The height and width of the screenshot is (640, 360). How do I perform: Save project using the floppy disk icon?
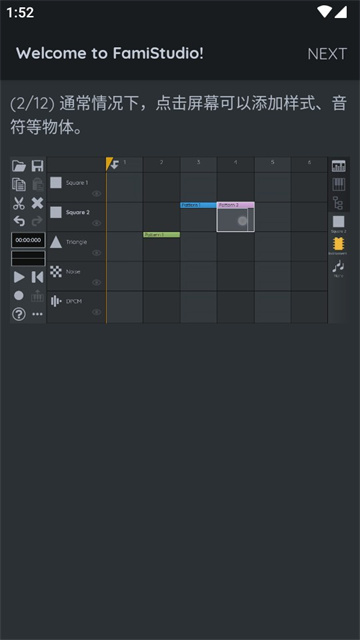pyautogui.click(x=38, y=166)
